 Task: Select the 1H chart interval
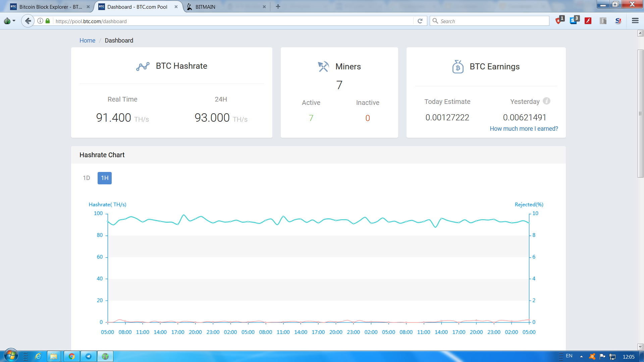(x=105, y=178)
